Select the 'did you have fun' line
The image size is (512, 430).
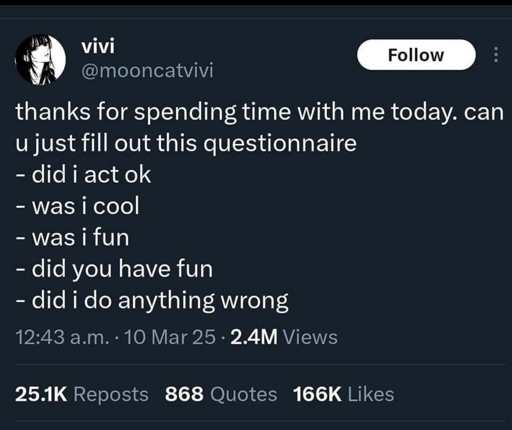pos(114,269)
